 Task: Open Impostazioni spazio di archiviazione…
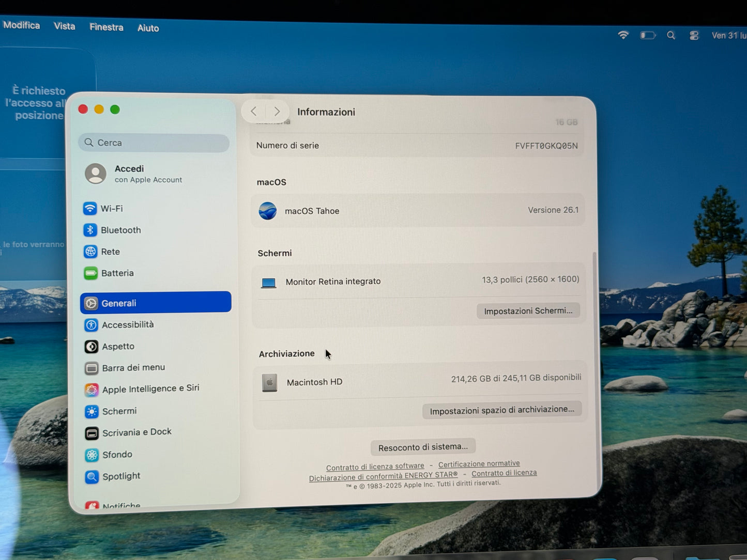click(x=502, y=410)
